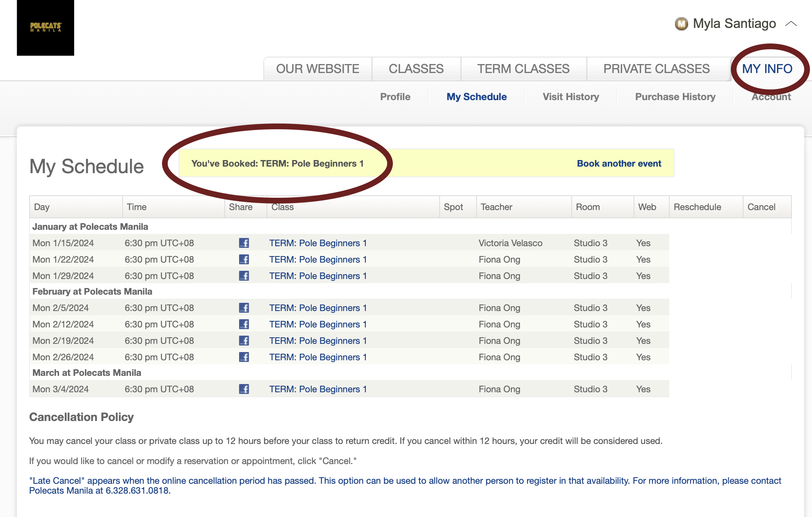
Task: Collapse the Myla Santiago account menu chevron
Action: pyautogui.click(x=791, y=24)
